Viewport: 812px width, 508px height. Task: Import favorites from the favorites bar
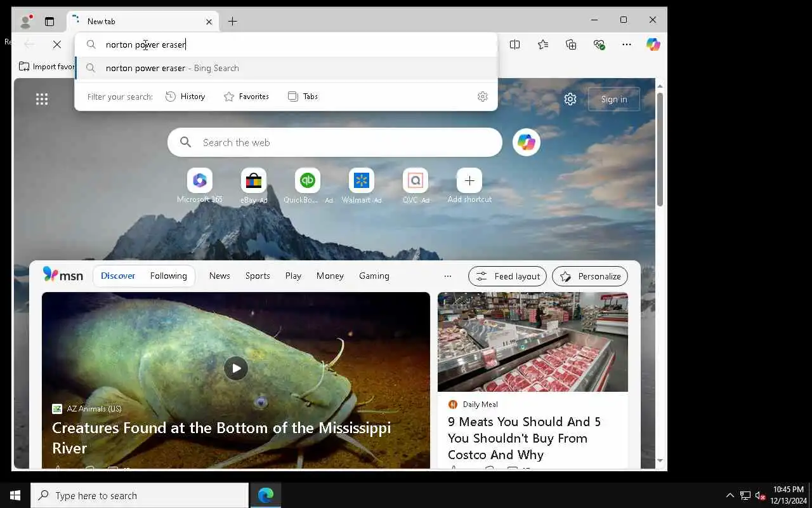click(x=47, y=67)
